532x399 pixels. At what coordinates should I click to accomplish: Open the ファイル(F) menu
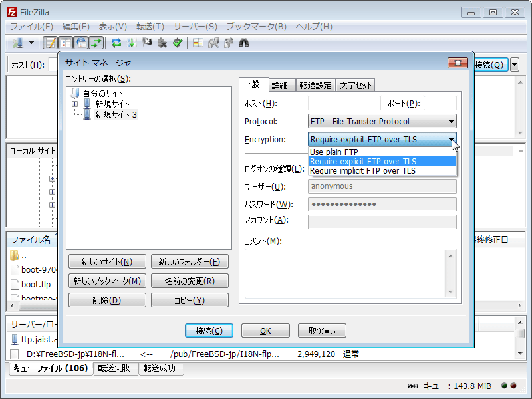31,27
